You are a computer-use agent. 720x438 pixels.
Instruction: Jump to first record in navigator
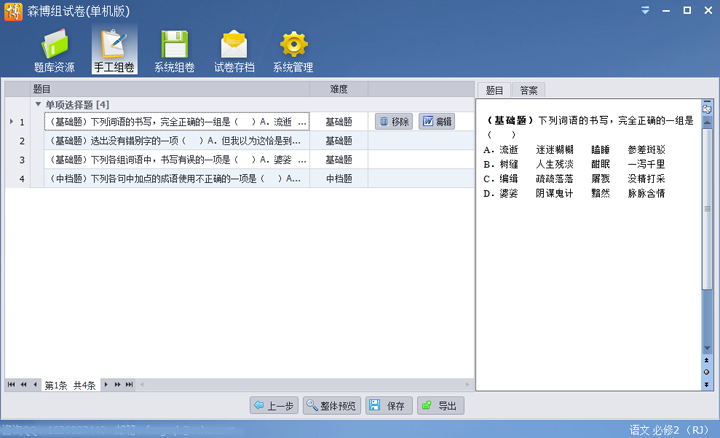click(x=12, y=384)
